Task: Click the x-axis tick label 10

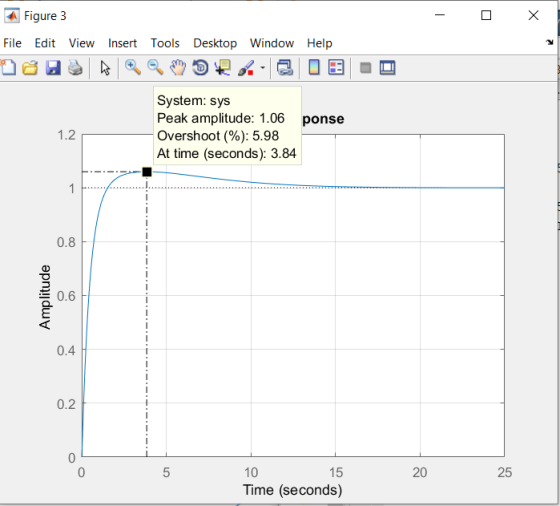Action: (251, 472)
